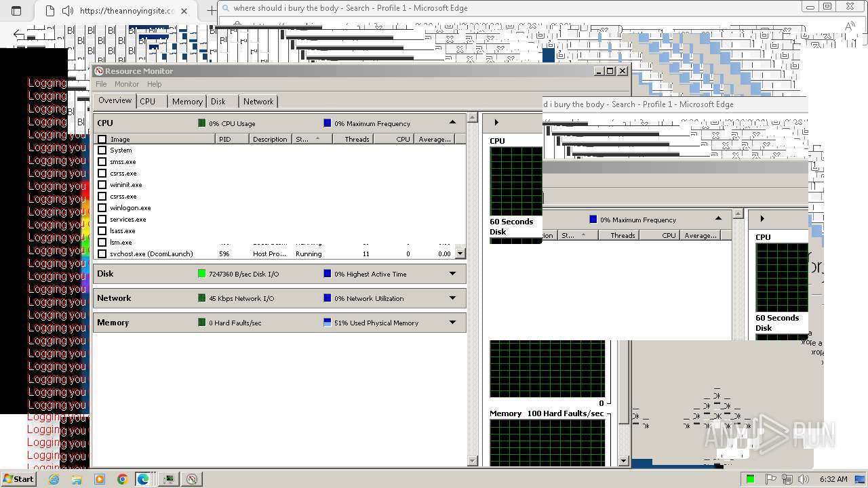Check the System process checkbox
Image resolution: width=868 pixels, height=488 pixels.
click(x=102, y=150)
